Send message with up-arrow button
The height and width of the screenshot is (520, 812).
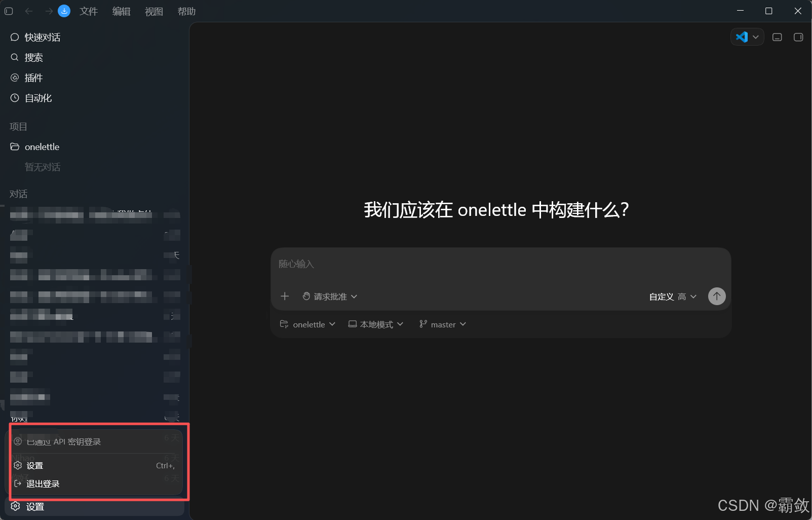coord(717,296)
